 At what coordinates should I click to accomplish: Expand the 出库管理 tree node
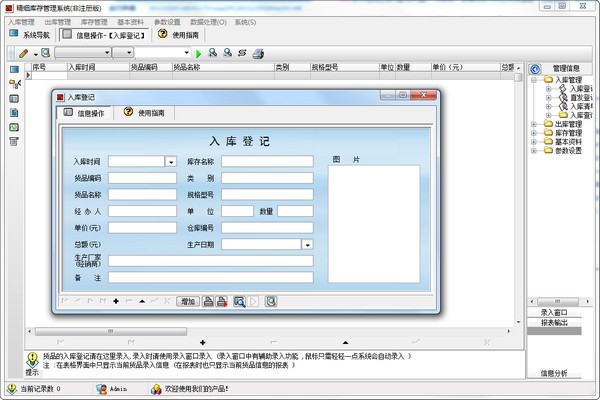point(535,124)
